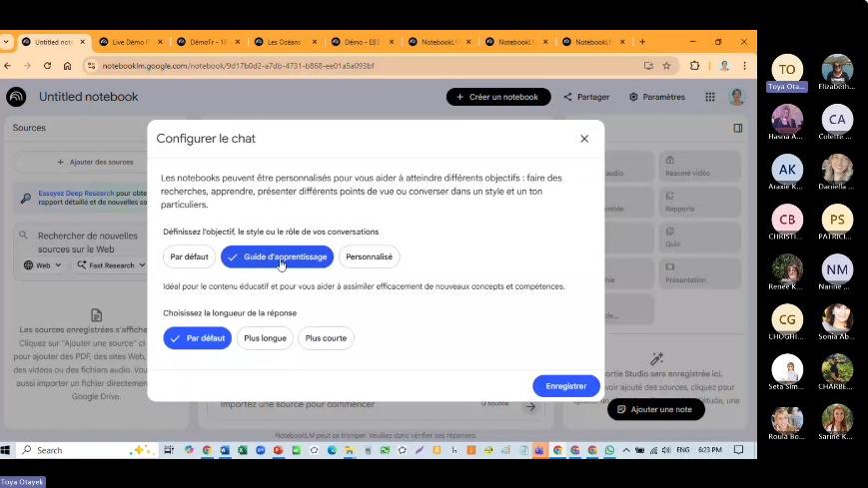Open the Google apps grid icon

pyautogui.click(x=710, y=97)
